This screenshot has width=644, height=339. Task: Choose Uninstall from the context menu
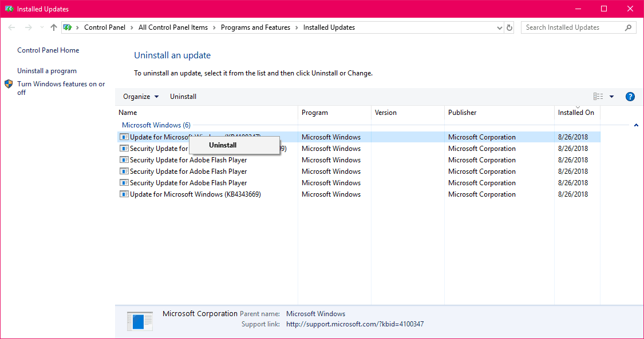[x=235, y=145]
